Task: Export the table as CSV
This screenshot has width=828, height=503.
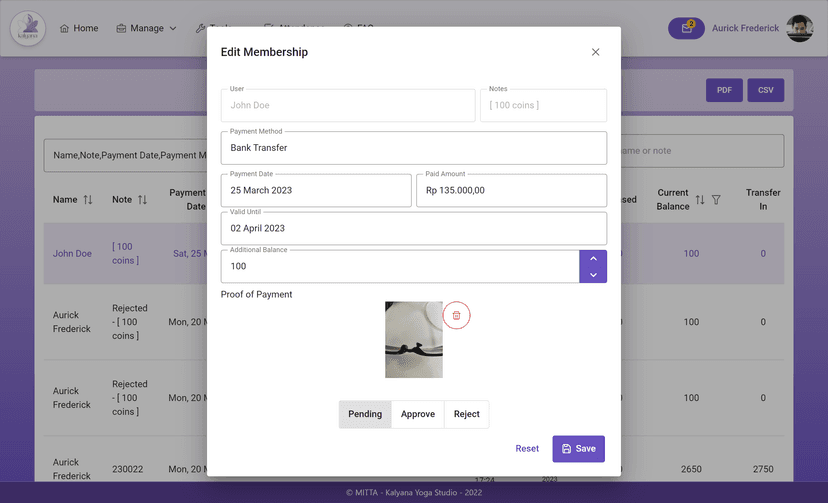Action: pos(765,90)
